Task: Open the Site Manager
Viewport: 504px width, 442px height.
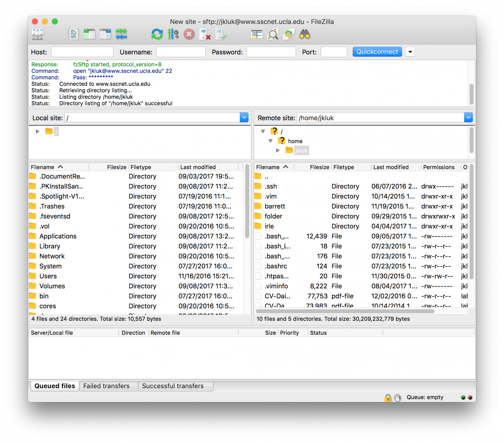Action: pyautogui.click(x=37, y=34)
